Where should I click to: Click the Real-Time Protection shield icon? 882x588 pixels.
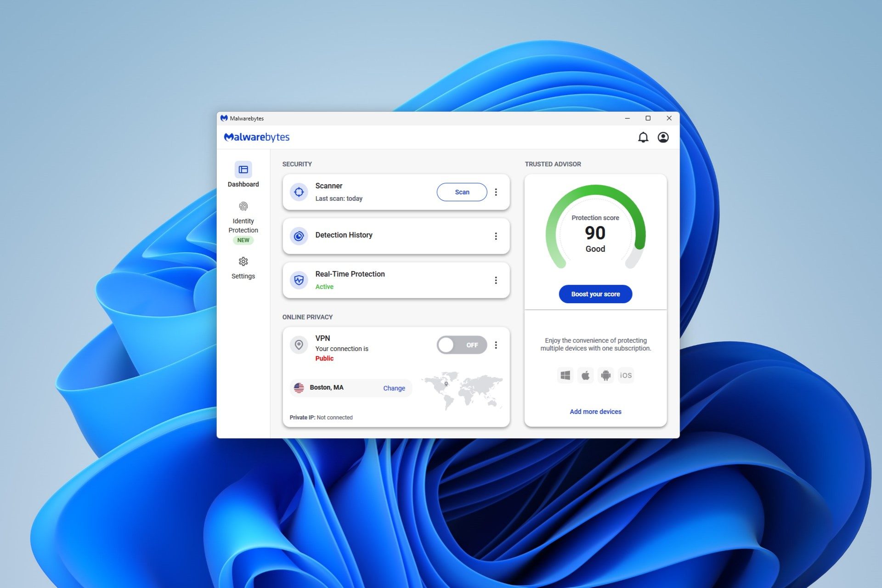click(299, 280)
